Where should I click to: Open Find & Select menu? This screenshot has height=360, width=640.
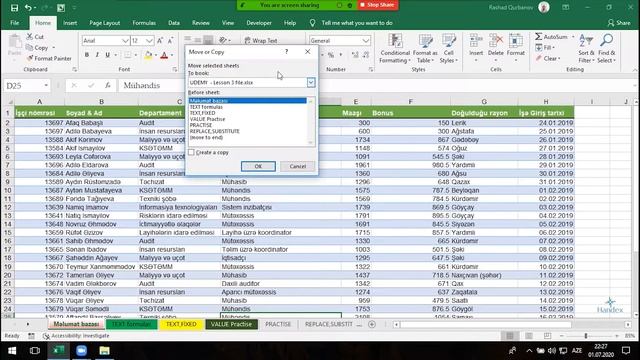[606, 49]
